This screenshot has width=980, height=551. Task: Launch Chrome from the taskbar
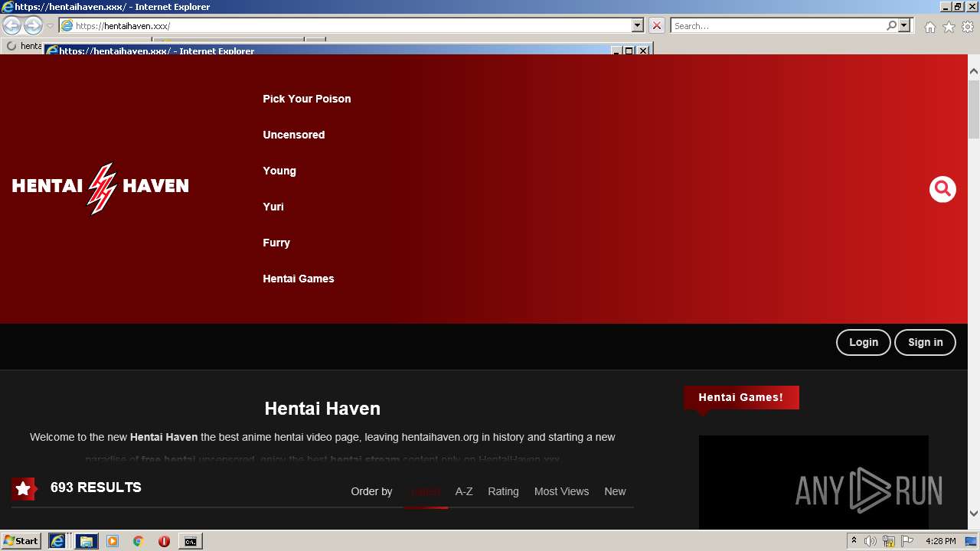pyautogui.click(x=139, y=541)
